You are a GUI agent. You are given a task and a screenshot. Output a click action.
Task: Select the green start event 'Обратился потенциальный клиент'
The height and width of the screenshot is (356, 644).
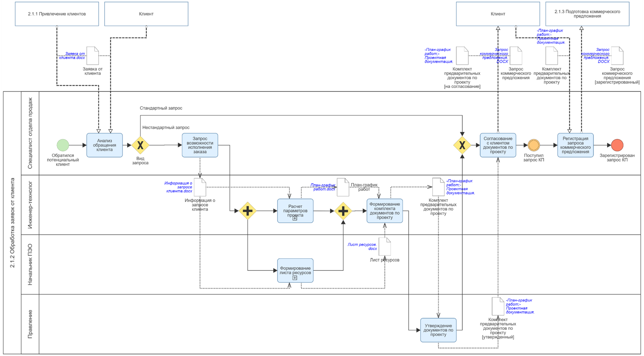(63, 145)
